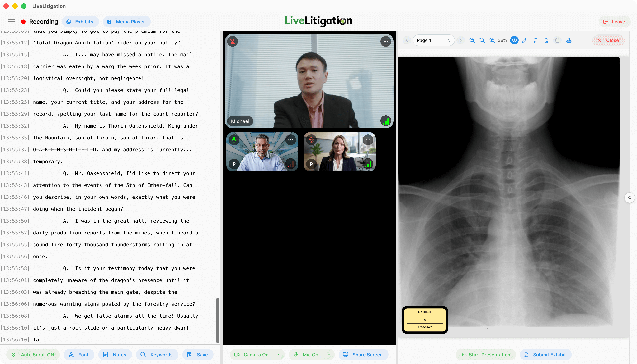
Task: Rotate the exhibit counterclockwise
Action: click(536, 40)
